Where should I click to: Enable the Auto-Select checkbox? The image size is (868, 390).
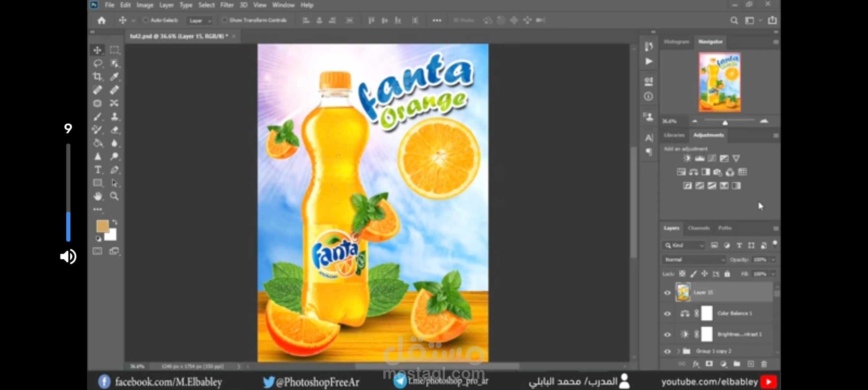coord(146,20)
